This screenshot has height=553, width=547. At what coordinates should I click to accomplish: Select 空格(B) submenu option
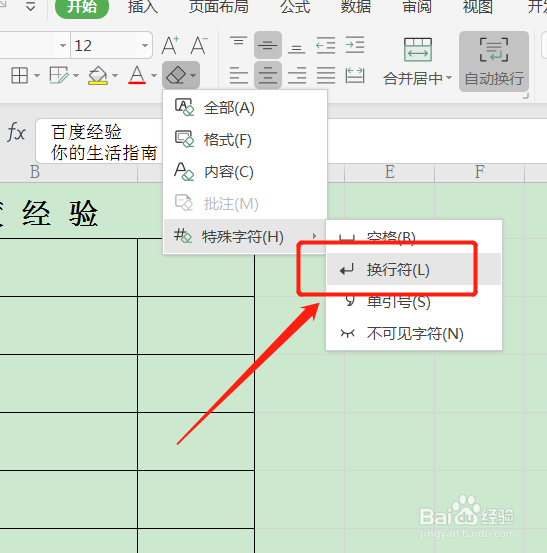tap(414, 237)
